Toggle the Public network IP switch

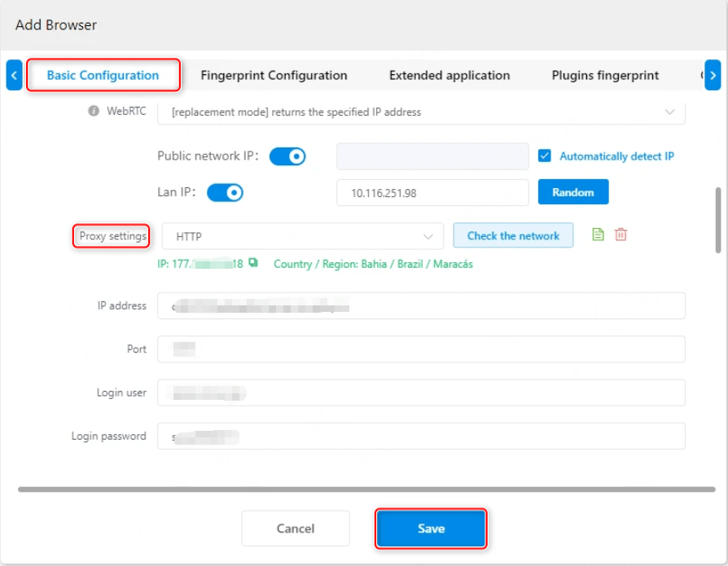287,156
